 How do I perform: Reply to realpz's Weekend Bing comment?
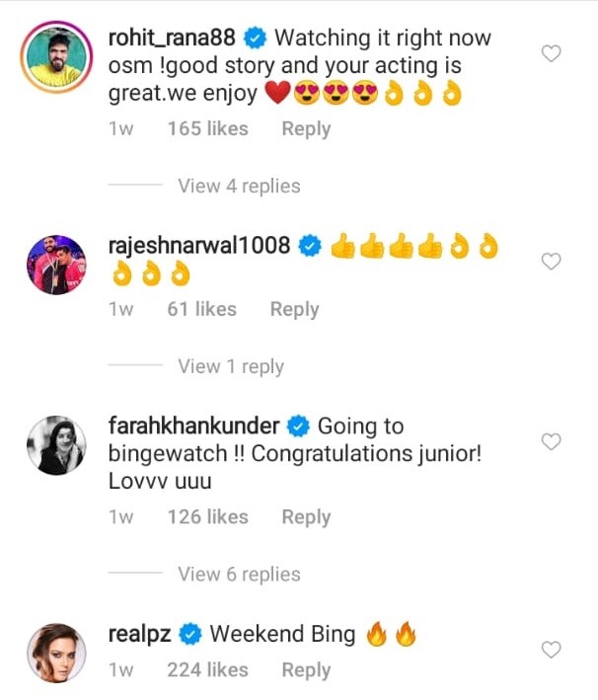click(x=306, y=669)
